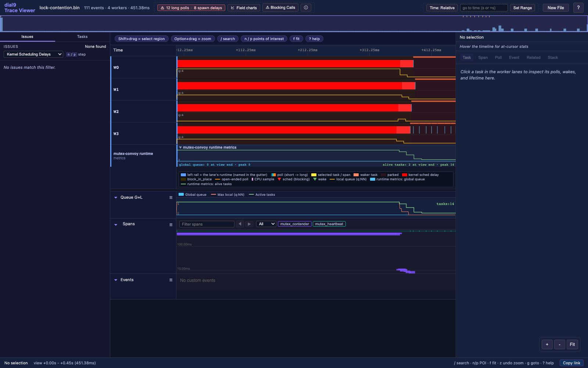The image size is (588, 368).
Task: Select the W1 worker lane label
Action: [x=116, y=90]
